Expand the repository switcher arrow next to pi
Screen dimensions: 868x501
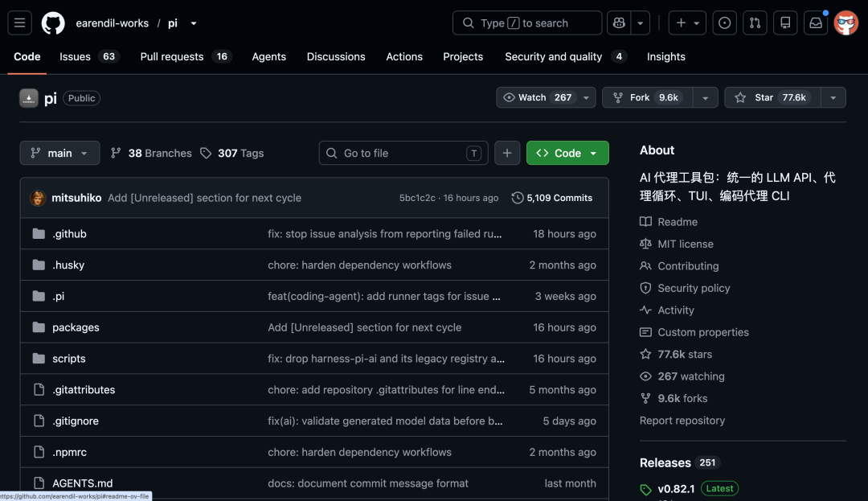(193, 23)
